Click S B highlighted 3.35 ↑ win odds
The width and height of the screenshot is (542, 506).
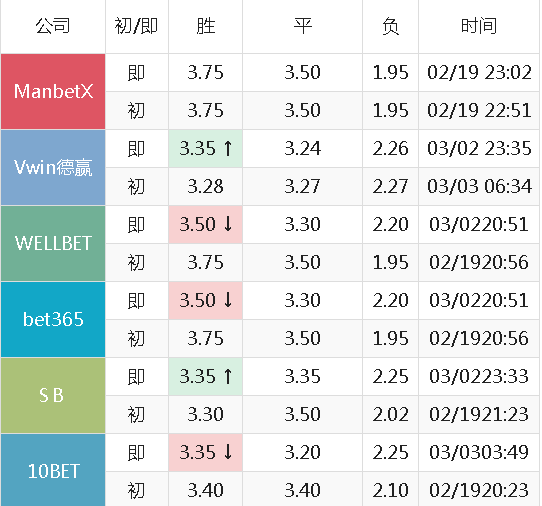point(205,377)
